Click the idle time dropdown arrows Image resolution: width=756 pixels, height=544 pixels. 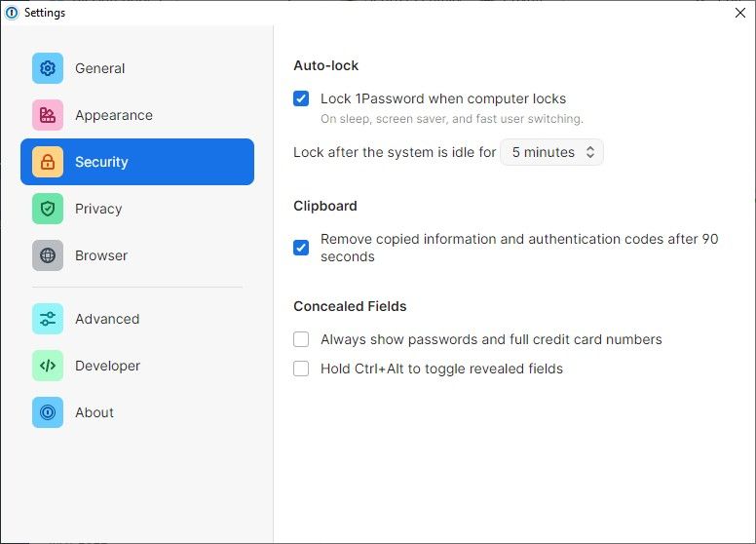(x=590, y=152)
